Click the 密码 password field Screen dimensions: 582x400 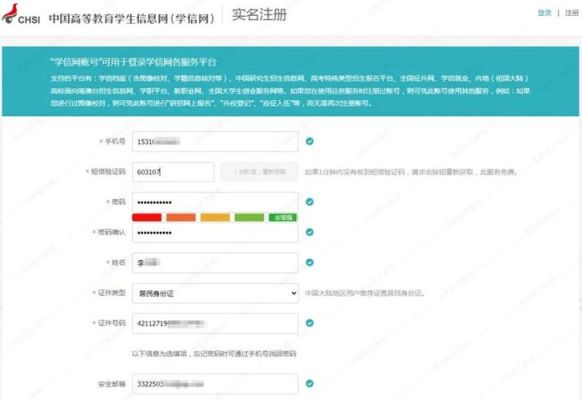click(215, 202)
